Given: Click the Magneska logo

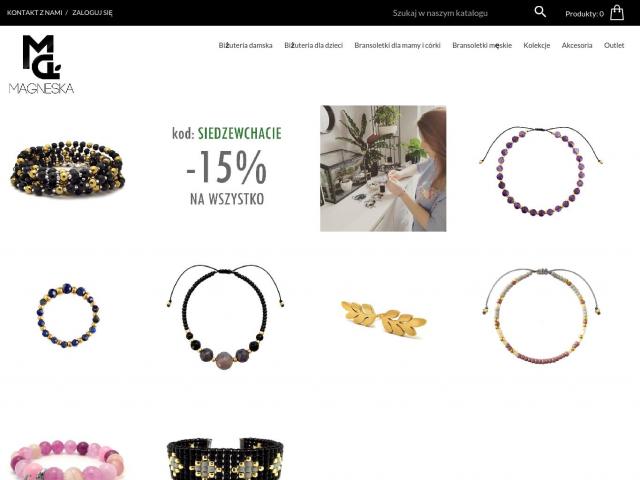Looking at the screenshot, I should point(41,64).
